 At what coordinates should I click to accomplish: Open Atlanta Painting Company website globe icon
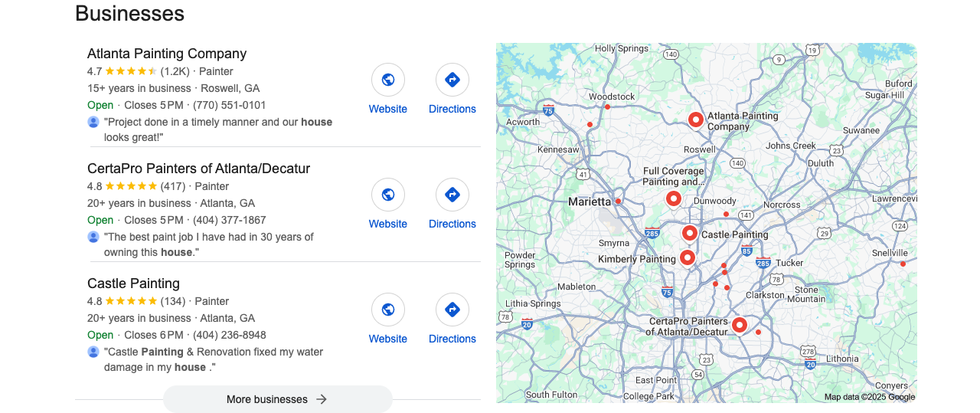click(x=388, y=80)
